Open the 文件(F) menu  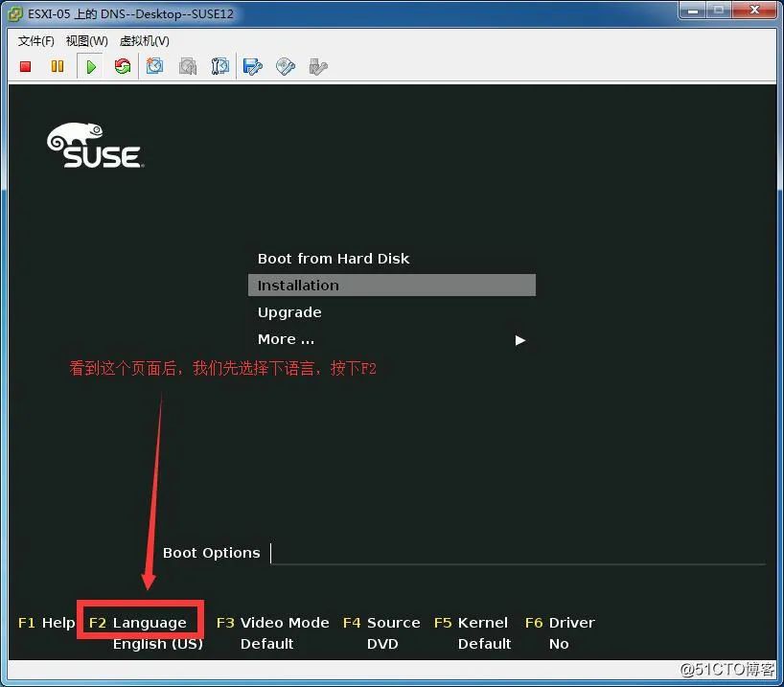(35, 41)
